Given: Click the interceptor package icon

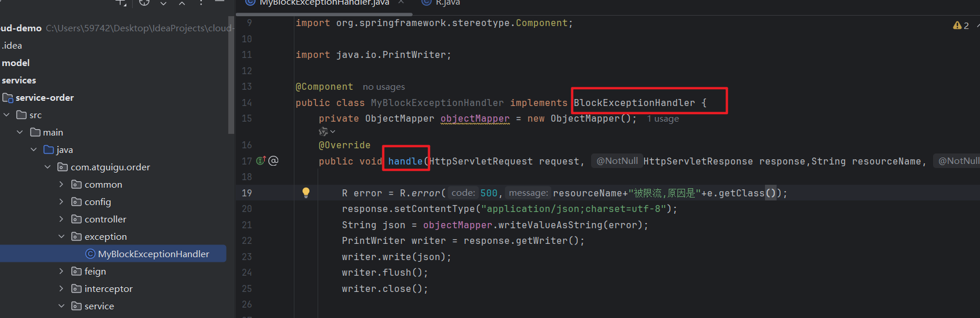Looking at the screenshot, I should 76,288.
